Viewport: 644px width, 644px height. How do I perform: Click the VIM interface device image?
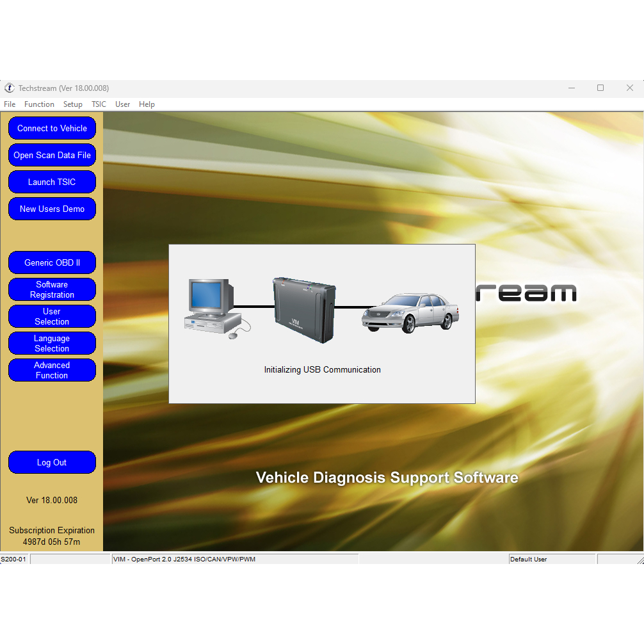304,310
